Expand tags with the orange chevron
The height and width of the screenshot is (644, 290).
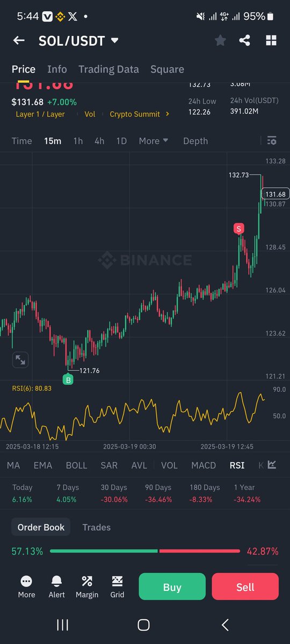click(168, 114)
